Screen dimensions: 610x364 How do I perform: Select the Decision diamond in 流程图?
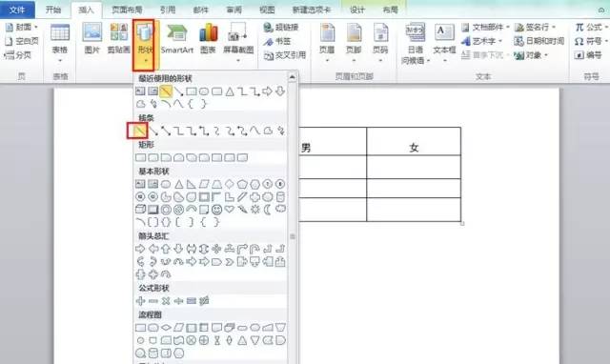pos(166,328)
